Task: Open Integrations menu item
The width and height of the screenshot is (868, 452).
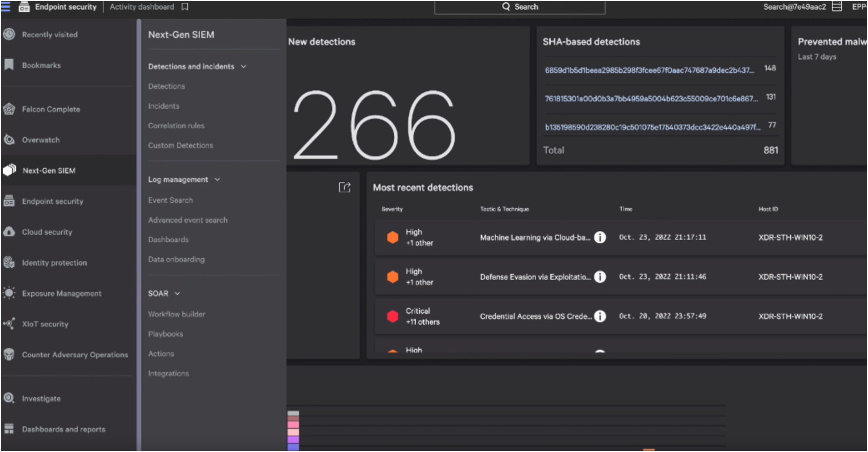Action: click(168, 374)
